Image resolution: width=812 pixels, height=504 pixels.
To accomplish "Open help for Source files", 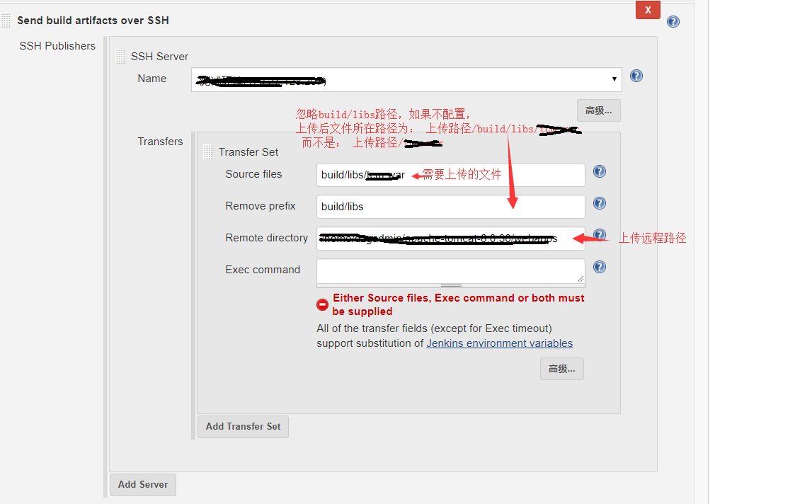I will pos(599,171).
